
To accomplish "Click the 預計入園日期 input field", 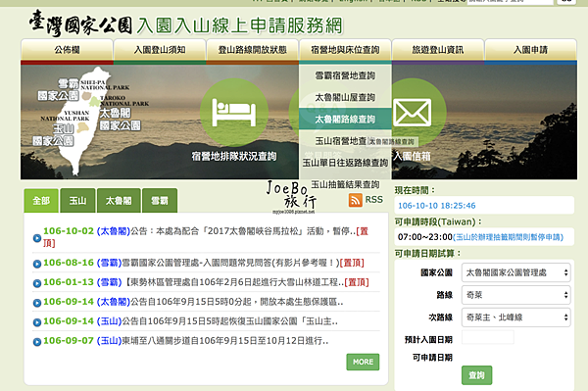I will (488, 338).
